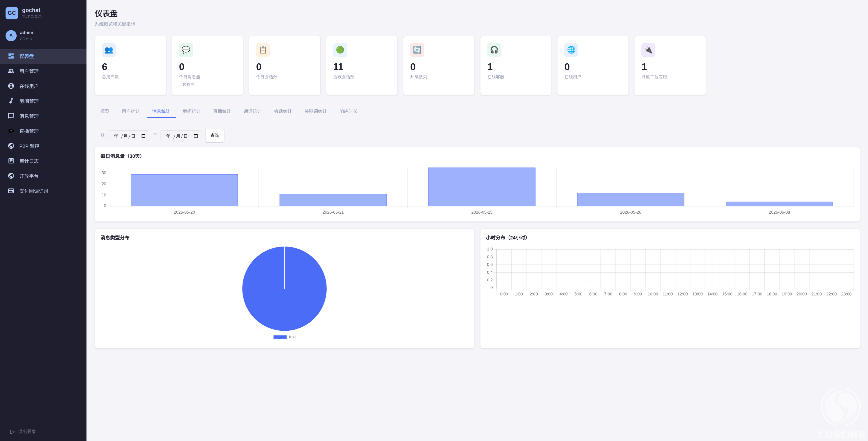Click the 升级队列 refresh icon

(417, 50)
